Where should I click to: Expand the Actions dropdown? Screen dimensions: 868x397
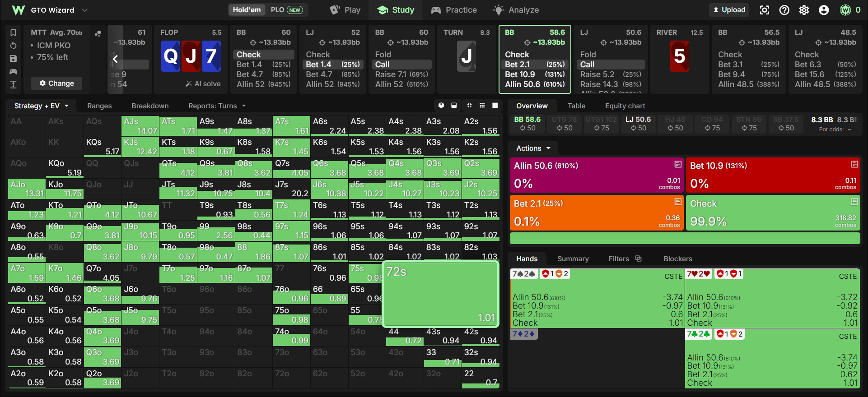click(x=533, y=148)
